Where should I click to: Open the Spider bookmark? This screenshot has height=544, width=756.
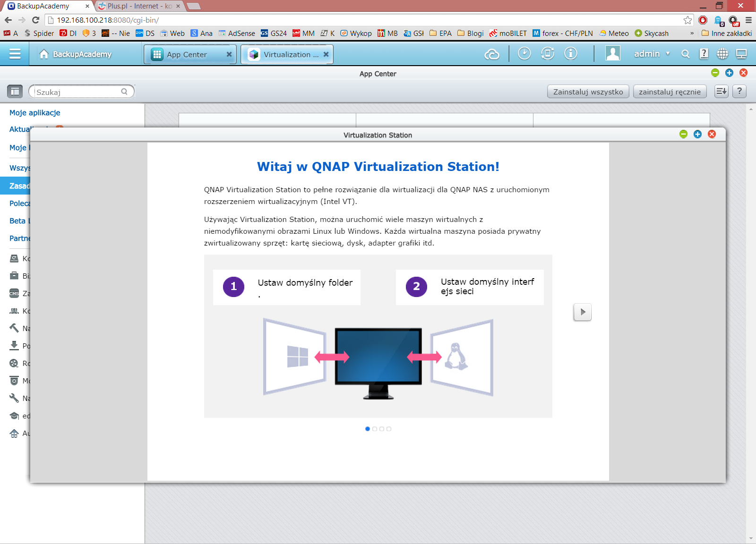pos(39,33)
